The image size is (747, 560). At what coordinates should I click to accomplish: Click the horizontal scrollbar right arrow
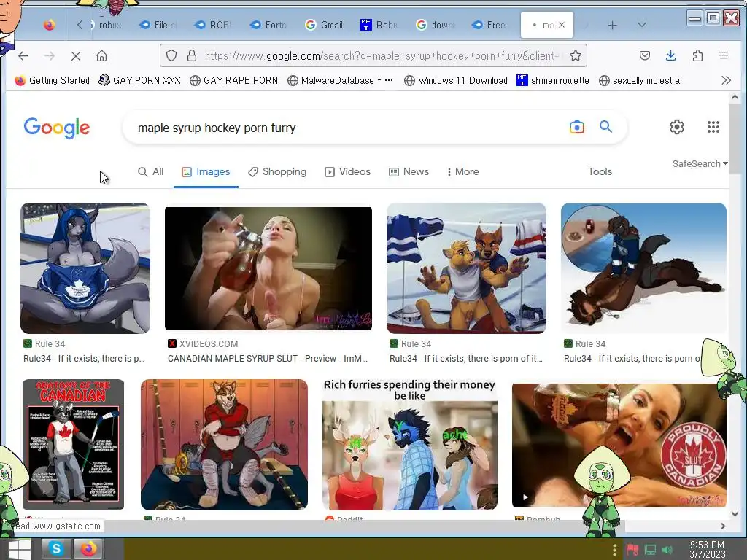tap(723, 526)
